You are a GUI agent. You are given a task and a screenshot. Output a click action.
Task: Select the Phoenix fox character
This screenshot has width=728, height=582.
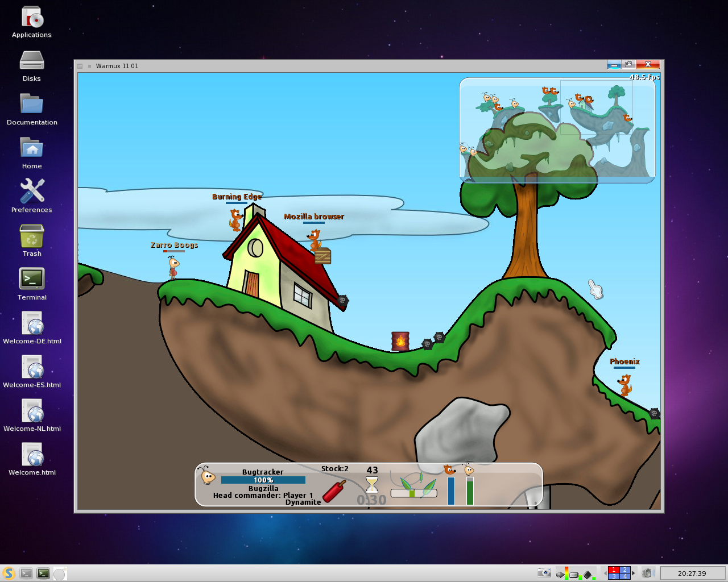[624, 385]
